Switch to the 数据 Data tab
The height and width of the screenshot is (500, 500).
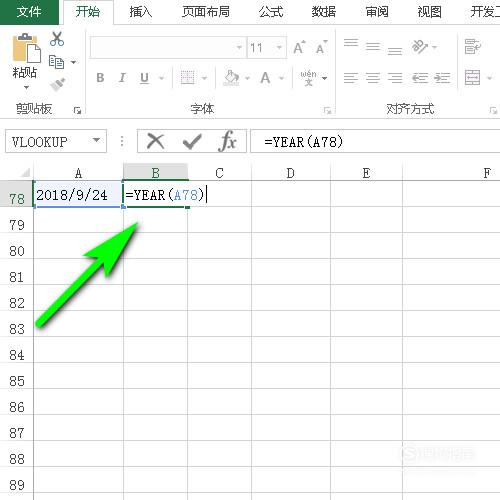pos(324,12)
